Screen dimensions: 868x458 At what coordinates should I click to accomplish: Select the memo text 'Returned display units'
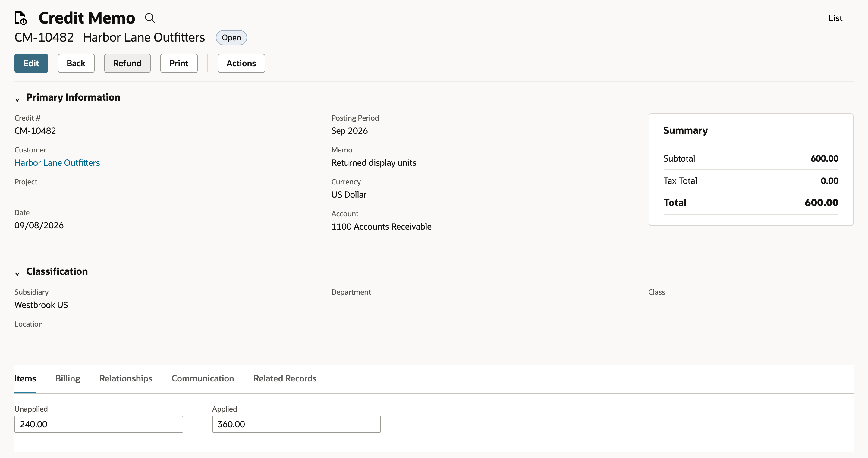coord(374,163)
